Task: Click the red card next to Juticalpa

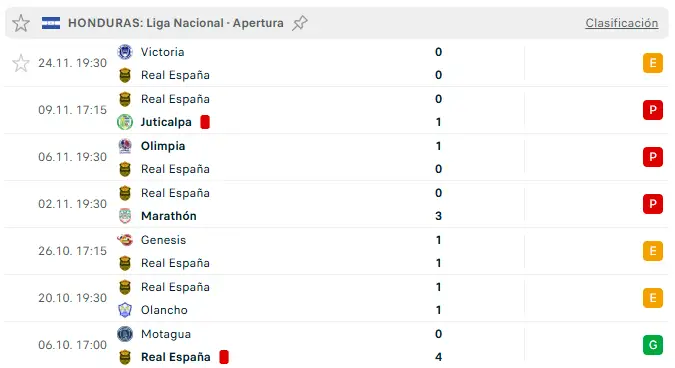Action: pos(205,122)
